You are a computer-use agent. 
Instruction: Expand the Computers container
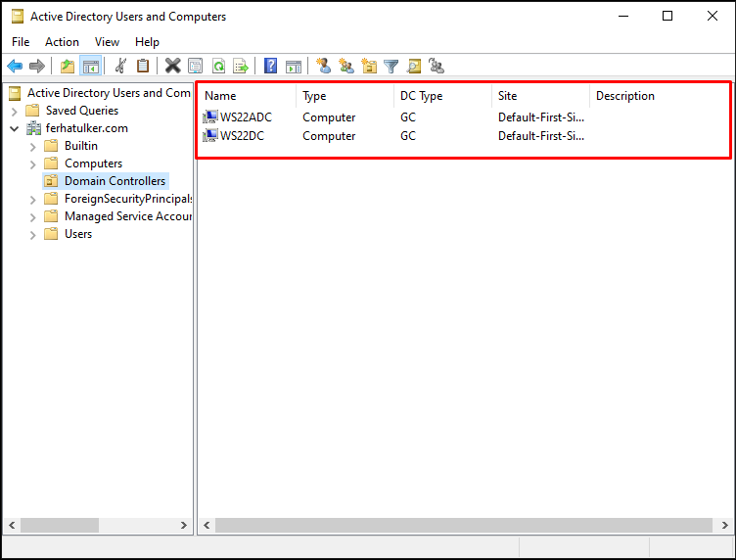(32, 164)
